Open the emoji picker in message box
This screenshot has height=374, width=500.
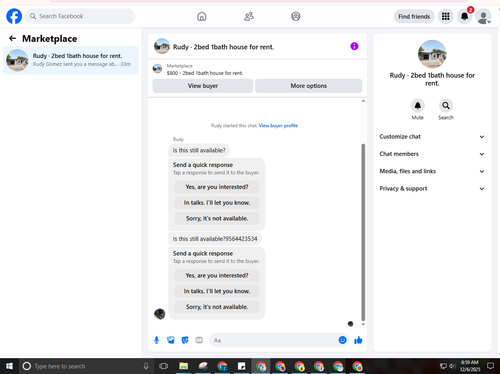pos(342,340)
